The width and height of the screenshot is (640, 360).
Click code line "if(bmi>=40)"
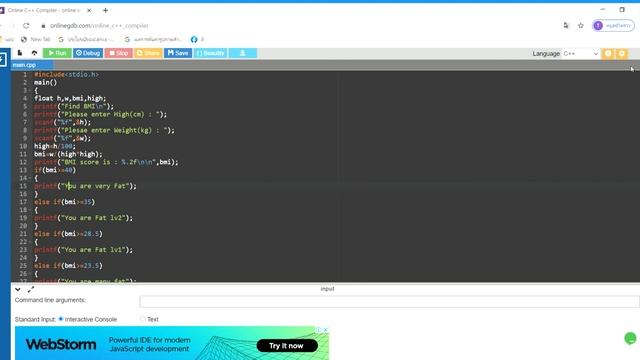click(55, 170)
